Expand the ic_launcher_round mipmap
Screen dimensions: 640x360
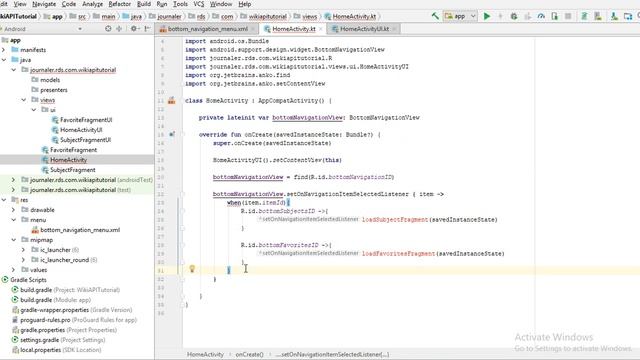pyautogui.click(x=24, y=260)
